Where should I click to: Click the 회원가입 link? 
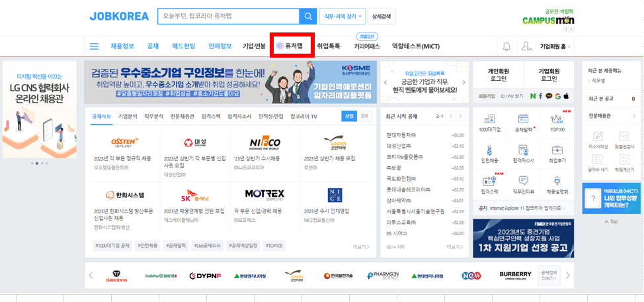pos(487,96)
